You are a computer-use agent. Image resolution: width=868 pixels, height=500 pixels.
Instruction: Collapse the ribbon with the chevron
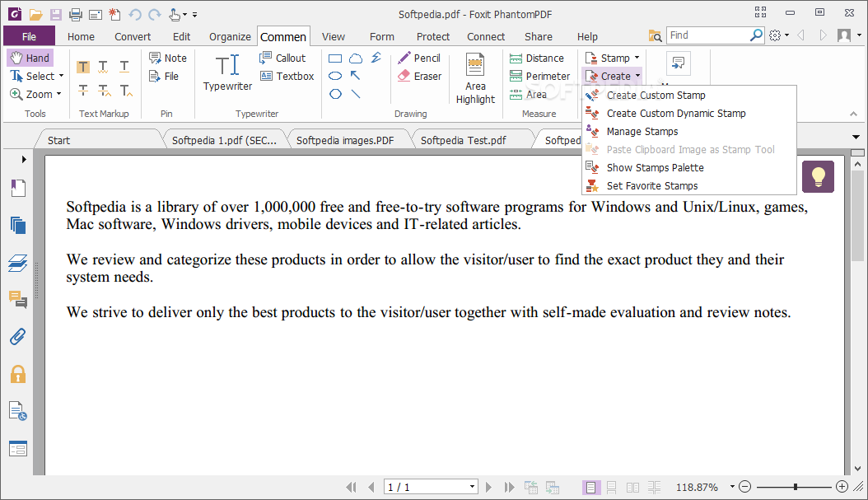(853, 114)
